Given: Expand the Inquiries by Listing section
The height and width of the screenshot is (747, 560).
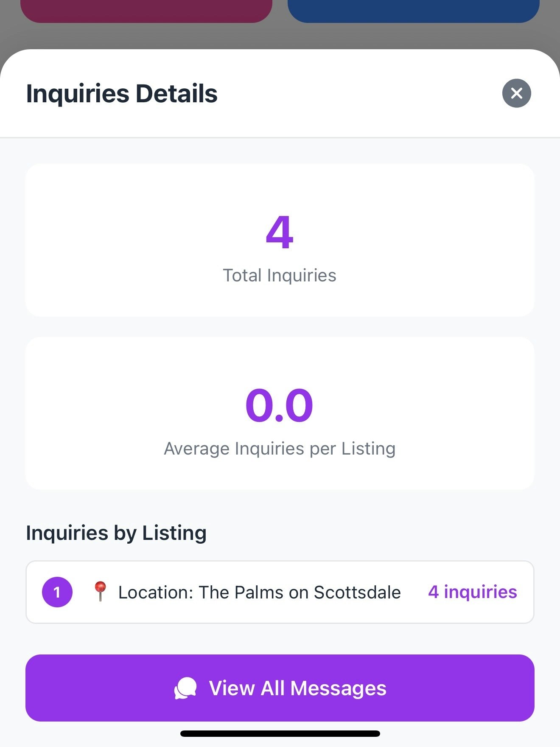Looking at the screenshot, I should (x=116, y=533).
